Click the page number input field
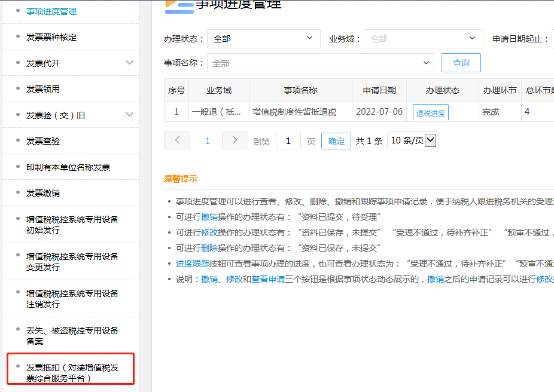The image size is (554, 392). (x=288, y=140)
